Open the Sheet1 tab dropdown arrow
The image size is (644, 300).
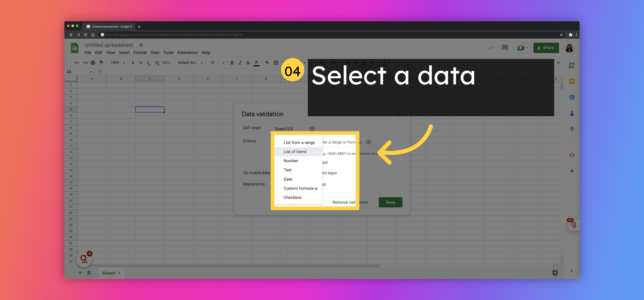point(119,273)
